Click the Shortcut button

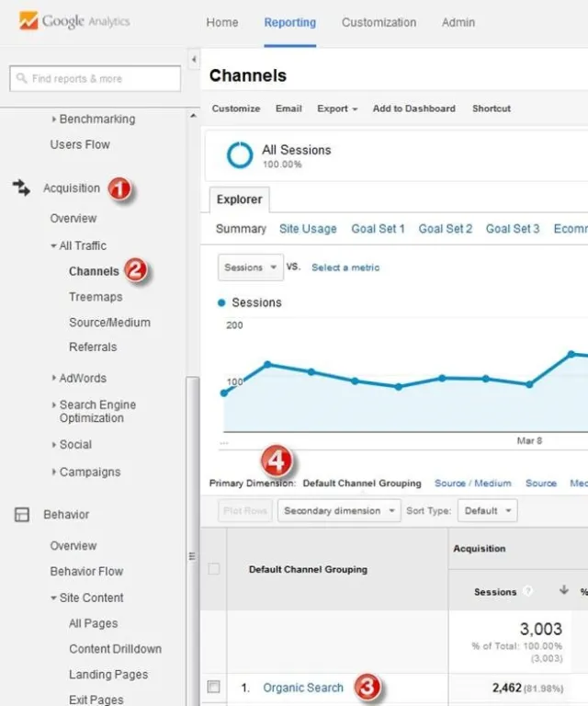[492, 108]
